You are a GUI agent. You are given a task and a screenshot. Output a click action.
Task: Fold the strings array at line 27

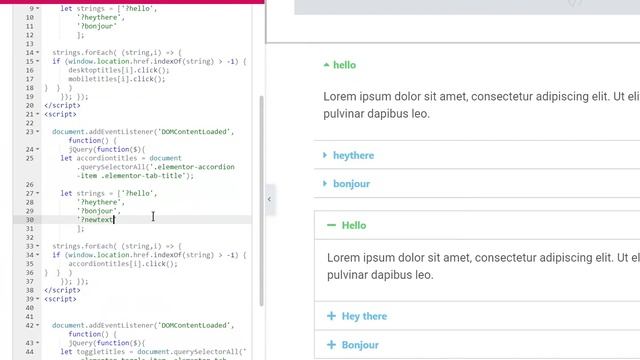pyautogui.click(x=38, y=193)
